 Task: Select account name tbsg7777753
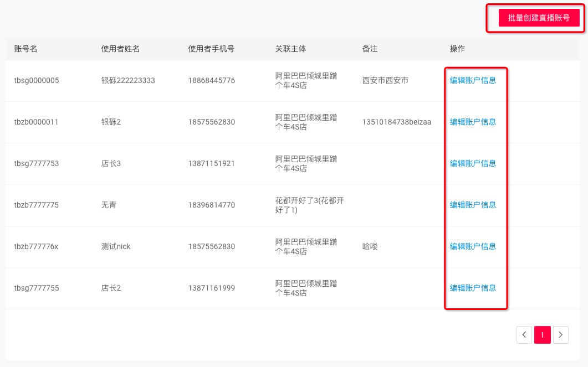coord(37,163)
